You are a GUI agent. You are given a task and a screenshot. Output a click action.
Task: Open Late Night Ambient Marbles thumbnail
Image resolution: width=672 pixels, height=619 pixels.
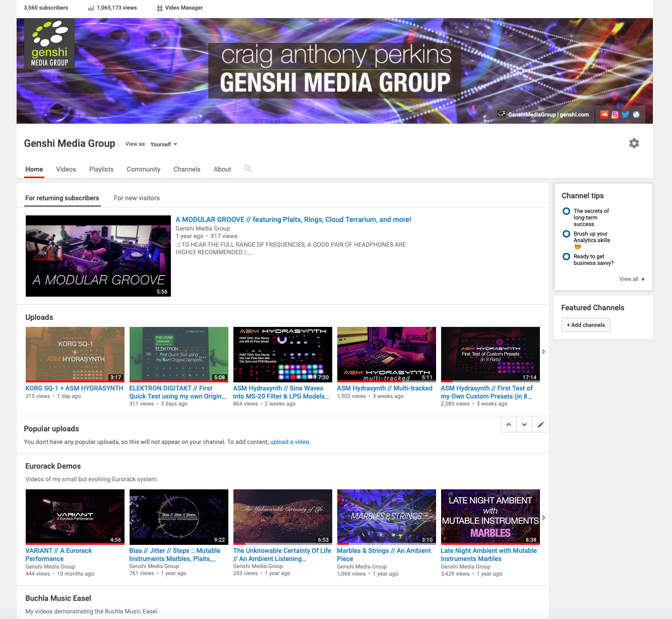(491, 517)
